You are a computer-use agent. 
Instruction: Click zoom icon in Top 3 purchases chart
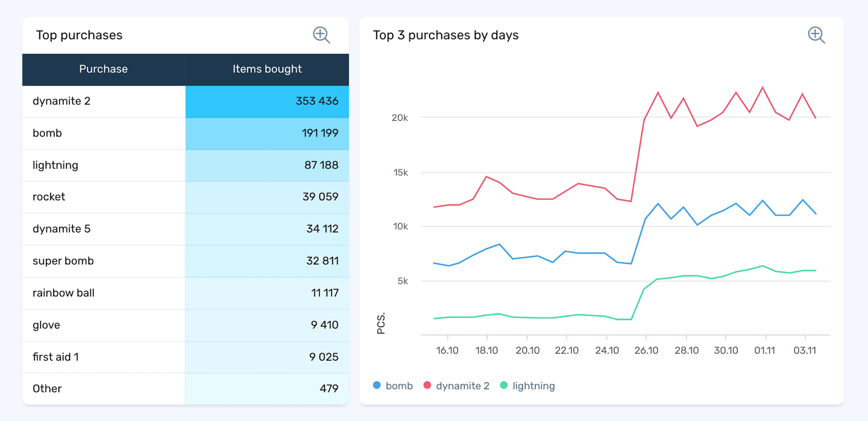[x=816, y=35]
